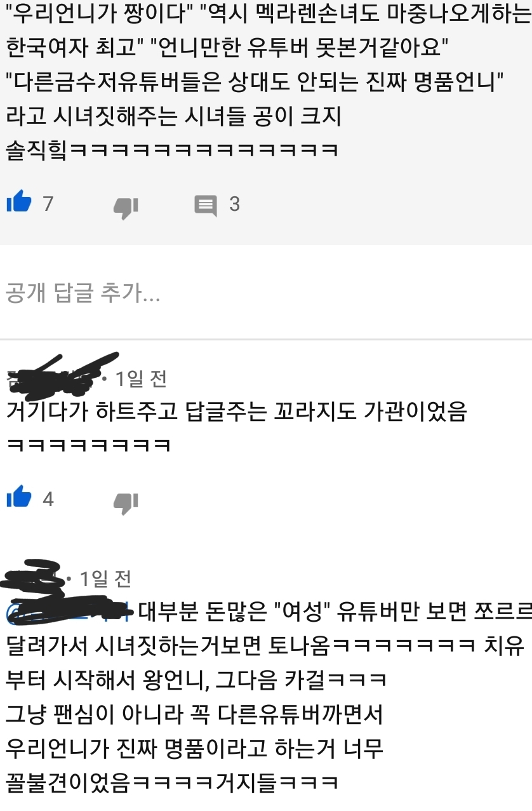Viewport: 532px width, 811px height.
Task: Open the reply icon showing 3 replies
Action: tap(205, 204)
